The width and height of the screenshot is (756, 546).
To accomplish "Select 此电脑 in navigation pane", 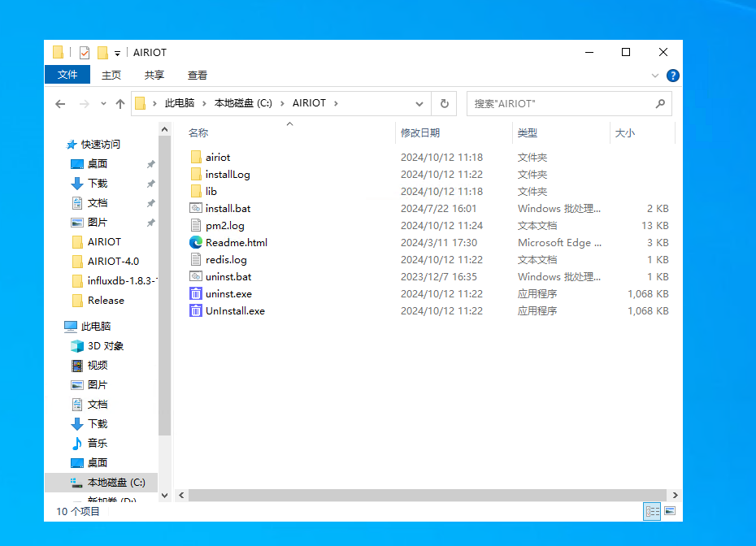I will click(96, 327).
